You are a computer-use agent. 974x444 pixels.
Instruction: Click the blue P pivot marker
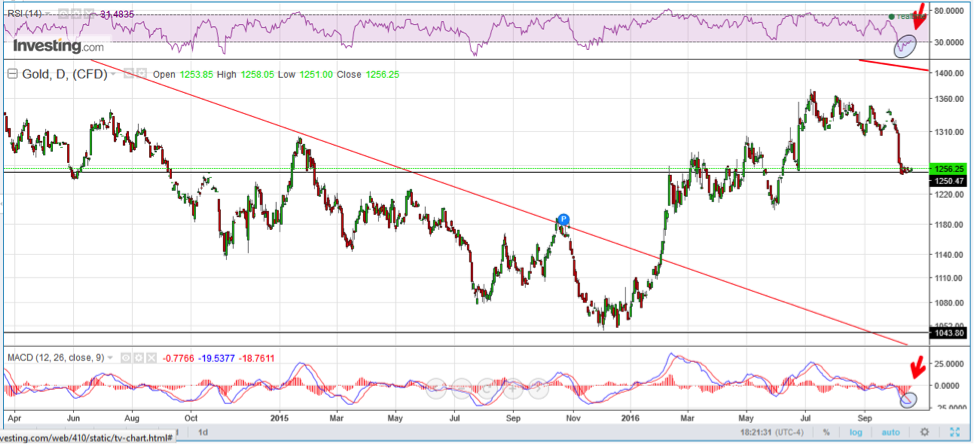[x=563, y=219]
